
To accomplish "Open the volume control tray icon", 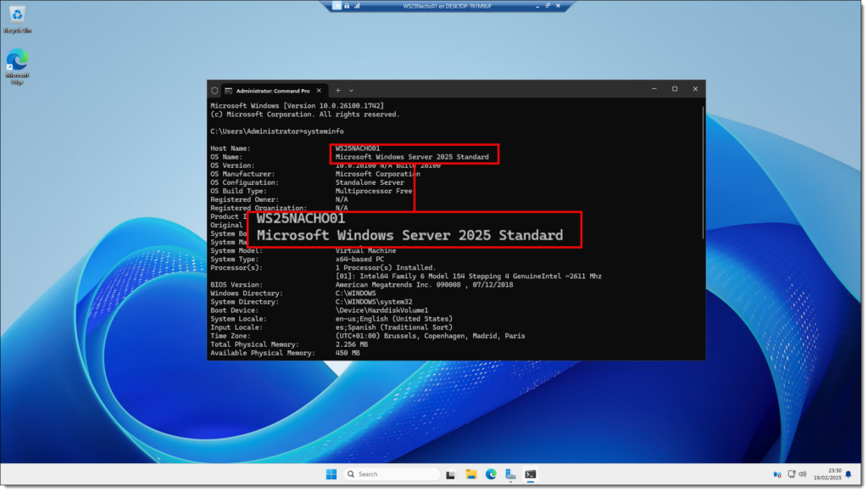I will 804,475.
